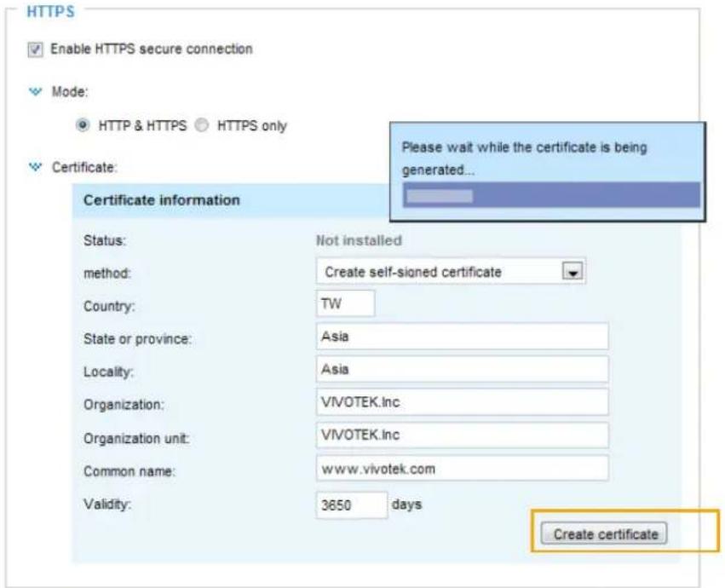Click the certificate generation progress bar
This screenshot has width=725, height=588.
[x=551, y=195]
